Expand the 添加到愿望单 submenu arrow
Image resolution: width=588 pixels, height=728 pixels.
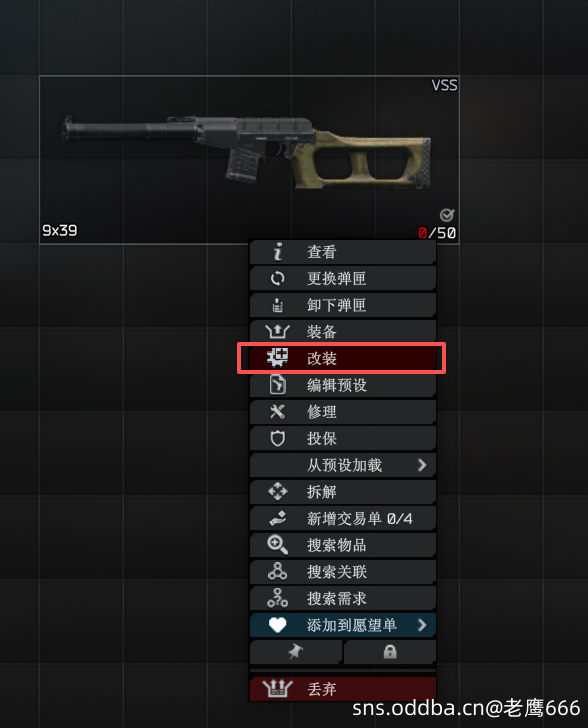coord(422,625)
